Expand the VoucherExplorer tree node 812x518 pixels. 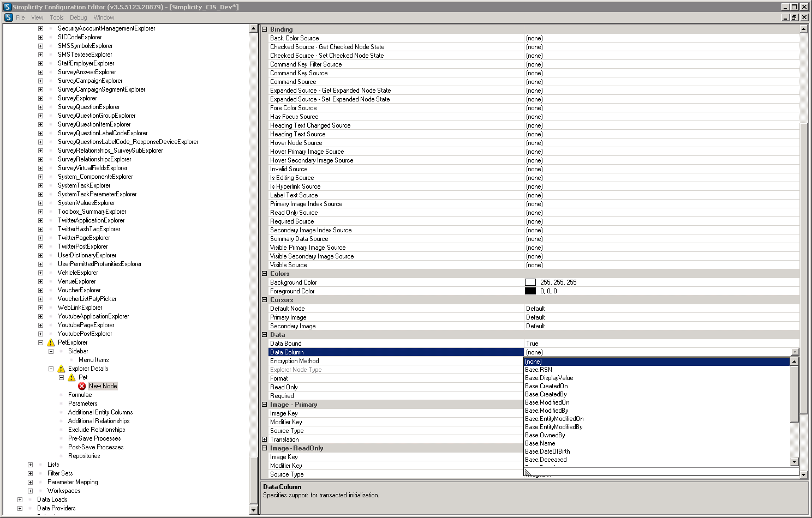40,290
